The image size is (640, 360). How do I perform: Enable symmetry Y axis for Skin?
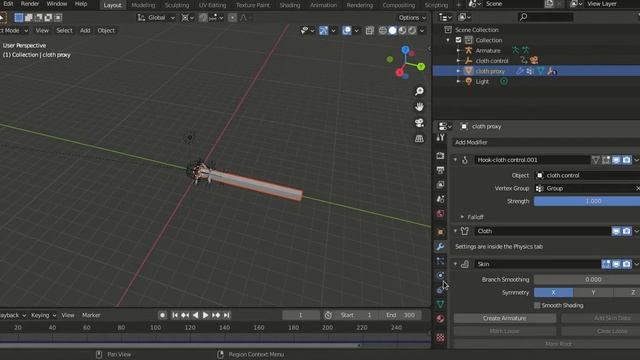[593, 293]
